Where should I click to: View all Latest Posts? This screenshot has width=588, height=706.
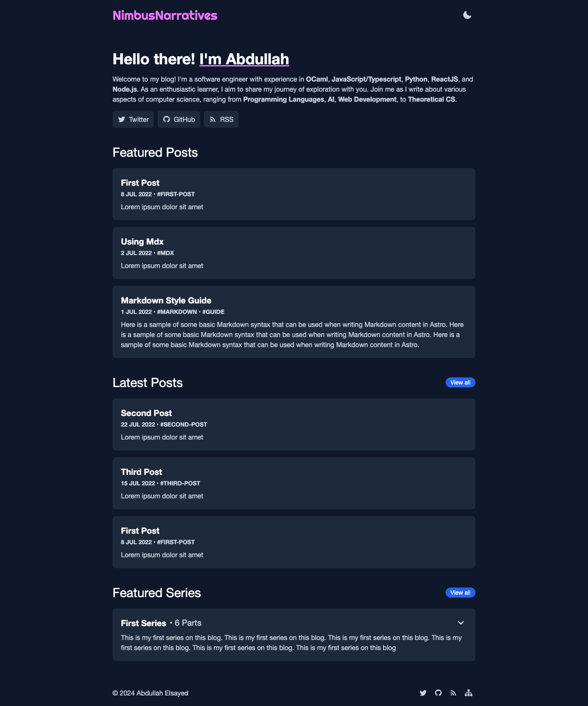[x=460, y=382]
